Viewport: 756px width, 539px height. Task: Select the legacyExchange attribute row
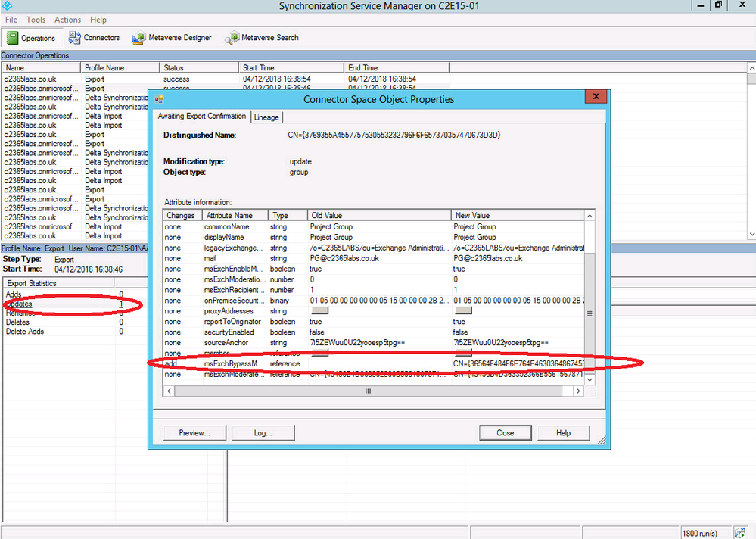(374, 248)
